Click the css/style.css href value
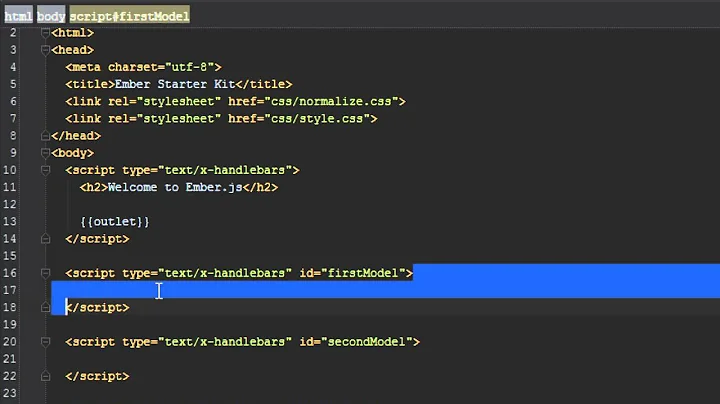720x404 pixels. (317, 118)
